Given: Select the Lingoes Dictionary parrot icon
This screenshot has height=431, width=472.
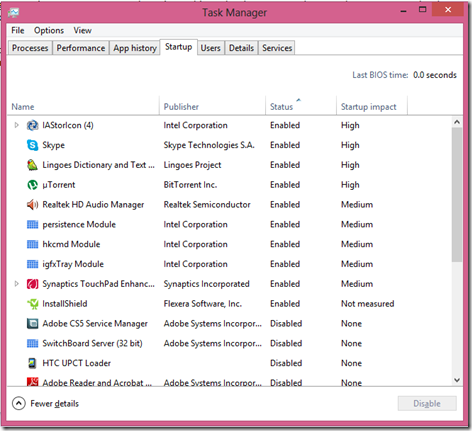Looking at the screenshot, I should 32,165.
